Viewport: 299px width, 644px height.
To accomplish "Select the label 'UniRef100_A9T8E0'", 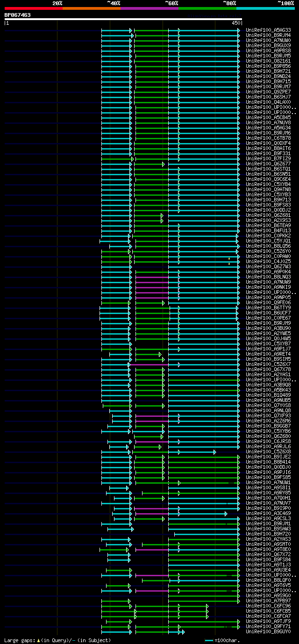I will (x=268, y=549).
